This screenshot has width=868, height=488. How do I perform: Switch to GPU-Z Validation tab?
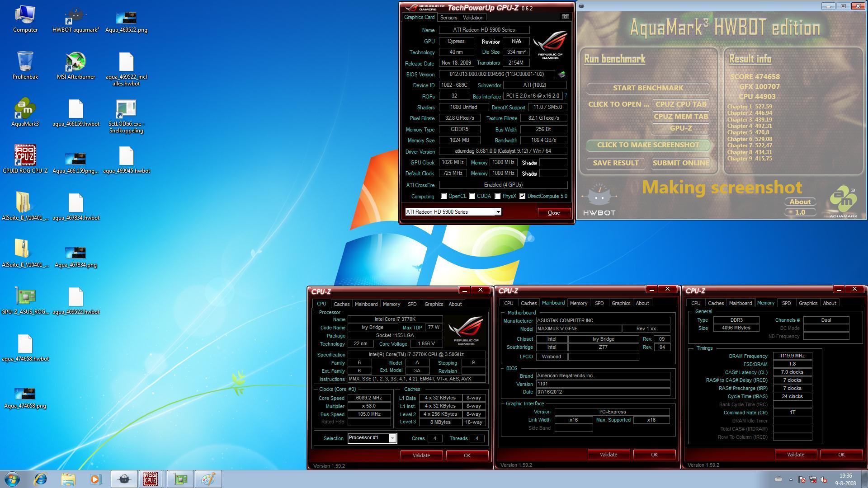click(x=473, y=18)
